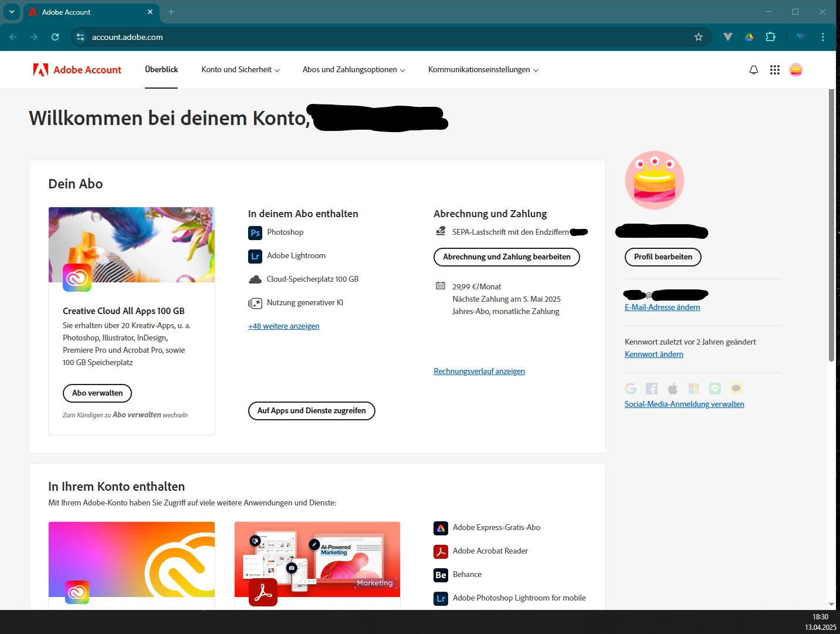Click the Google sign-in icon

tap(631, 389)
